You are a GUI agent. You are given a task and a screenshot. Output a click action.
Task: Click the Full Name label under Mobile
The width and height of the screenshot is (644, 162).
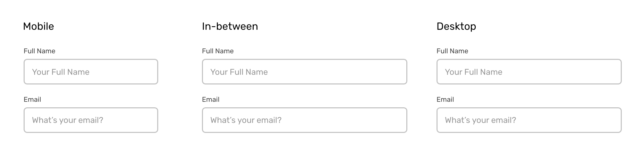point(39,51)
